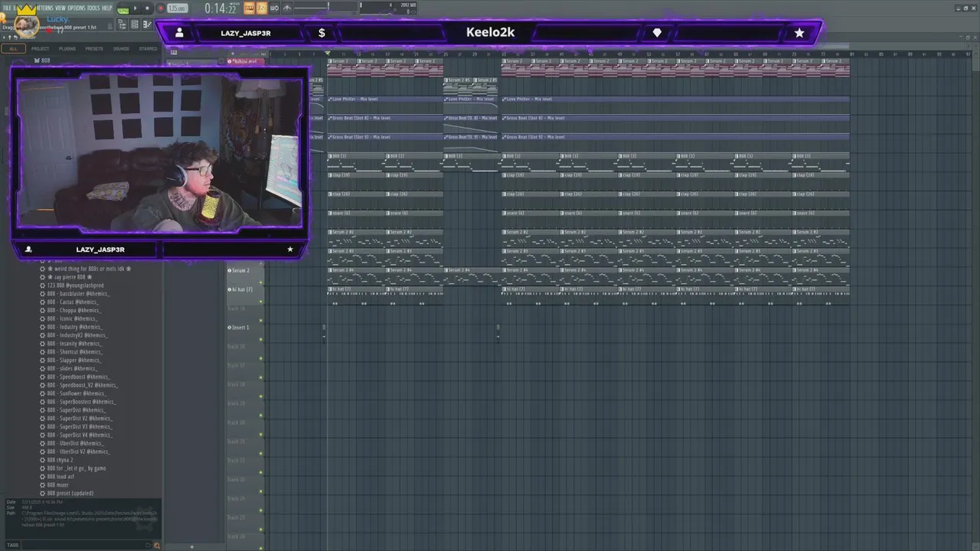Select preset '808 - Shortcut @khemics_'
The width and height of the screenshot is (980, 551).
coord(74,352)
